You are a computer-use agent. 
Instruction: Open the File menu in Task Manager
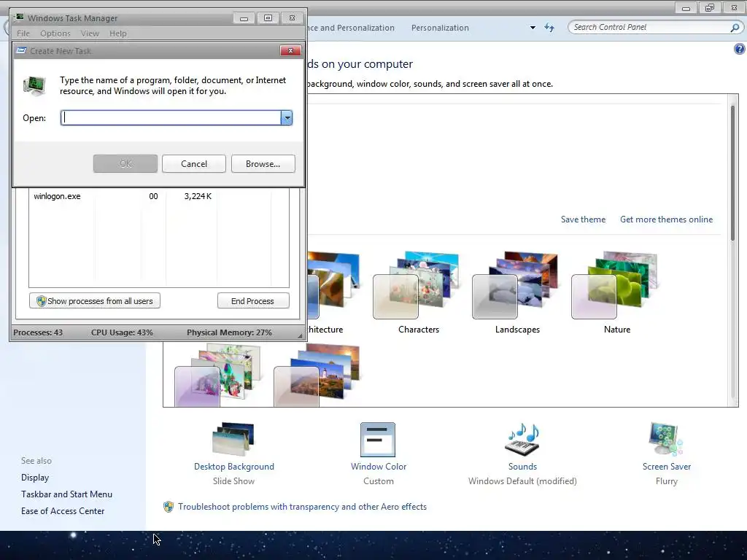(x=23, y=34)
